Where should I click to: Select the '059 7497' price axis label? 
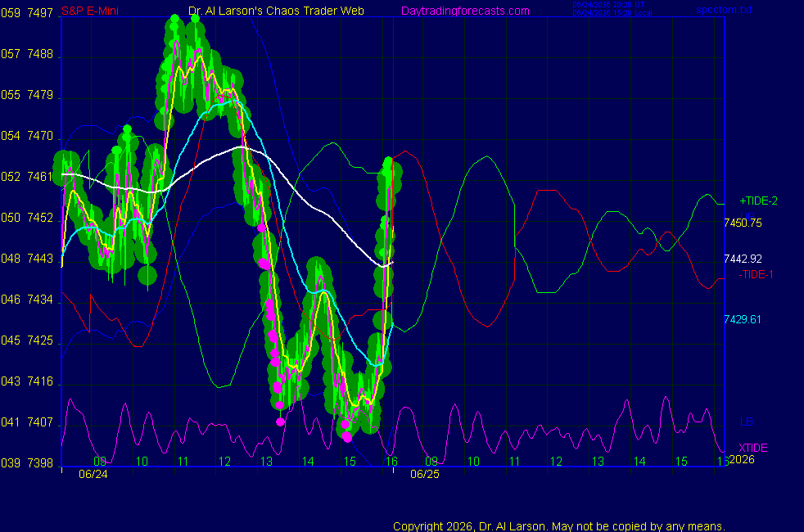(x=27, y=13)
